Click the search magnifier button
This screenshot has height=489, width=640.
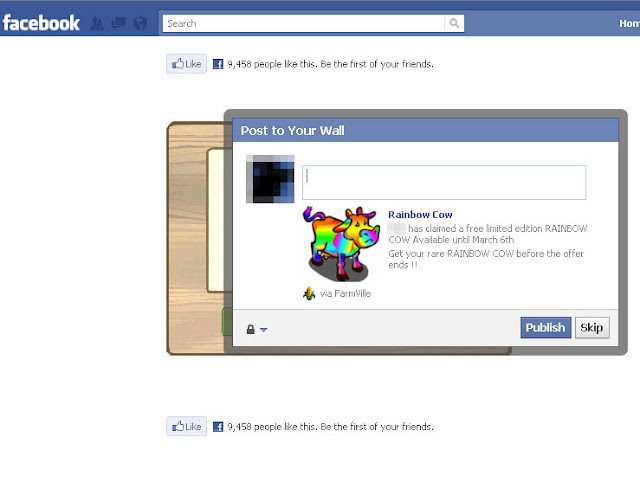(454, 23)
